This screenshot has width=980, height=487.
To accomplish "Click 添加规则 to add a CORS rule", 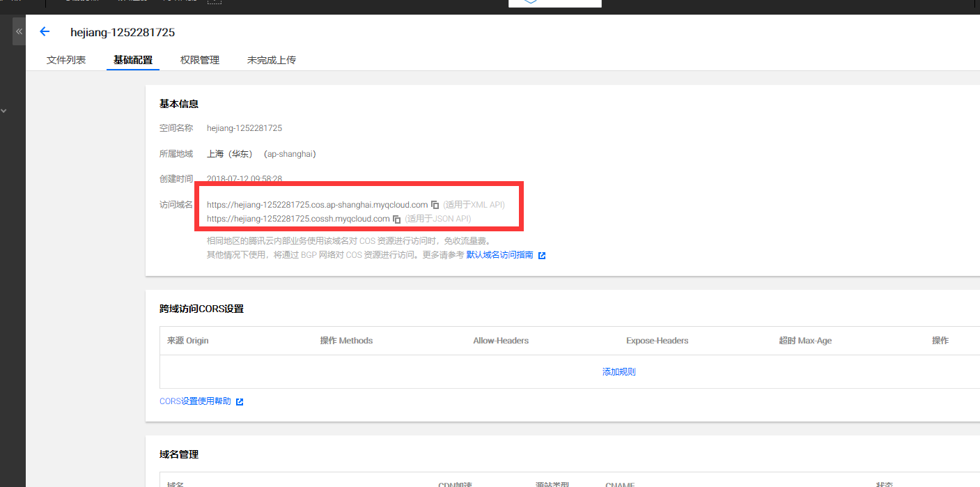I will 619,372.
